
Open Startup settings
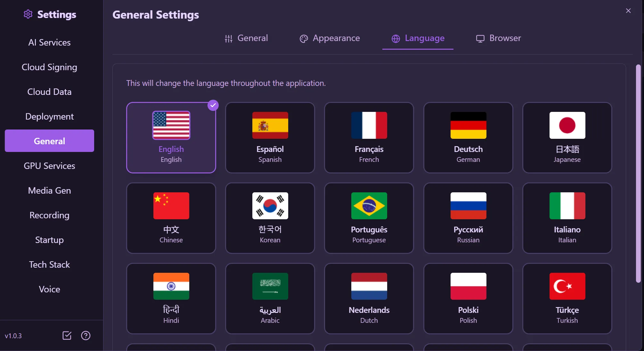coord(49,240)
